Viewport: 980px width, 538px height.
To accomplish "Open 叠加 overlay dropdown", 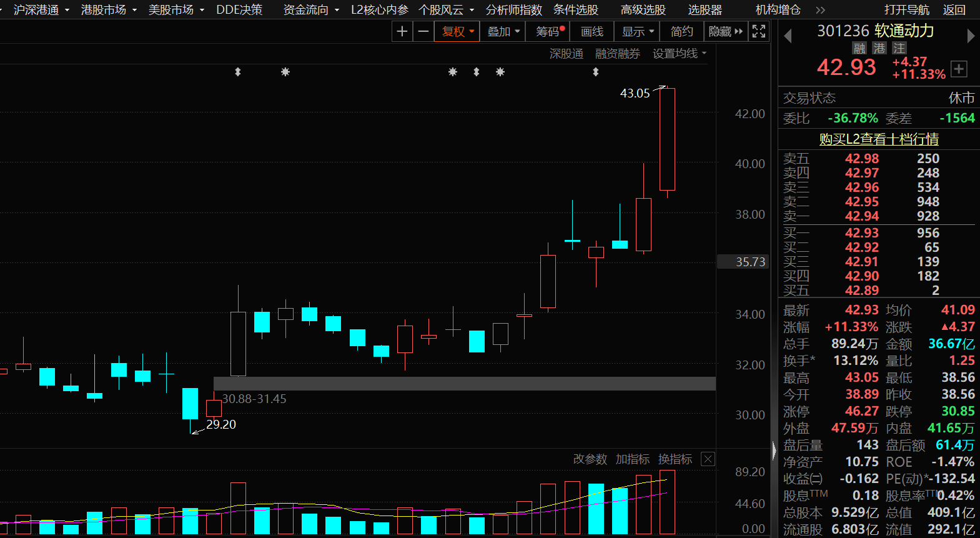I will point(503,31).
